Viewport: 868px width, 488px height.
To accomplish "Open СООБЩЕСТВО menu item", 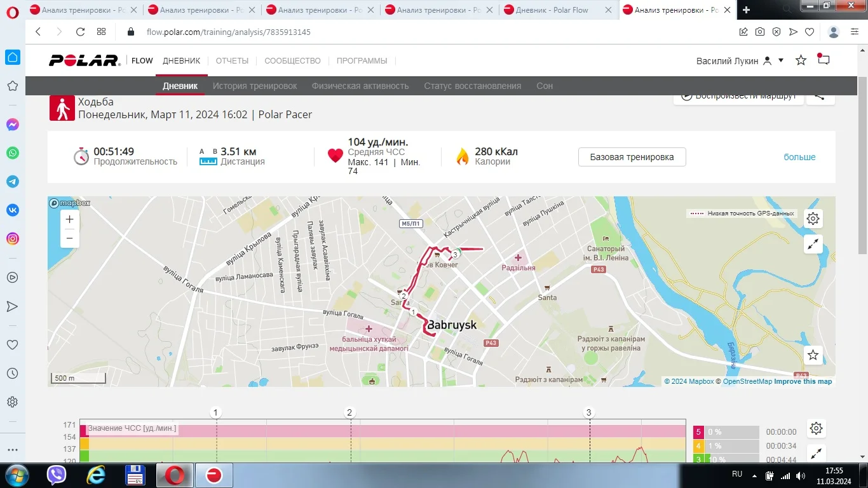I will pos(292,61).
